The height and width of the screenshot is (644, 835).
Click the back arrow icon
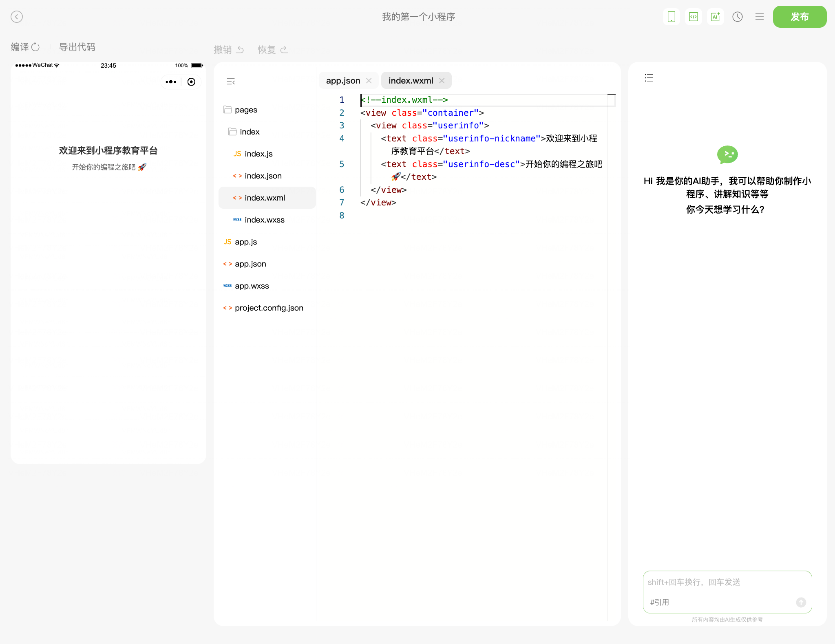tap(17, 17)
